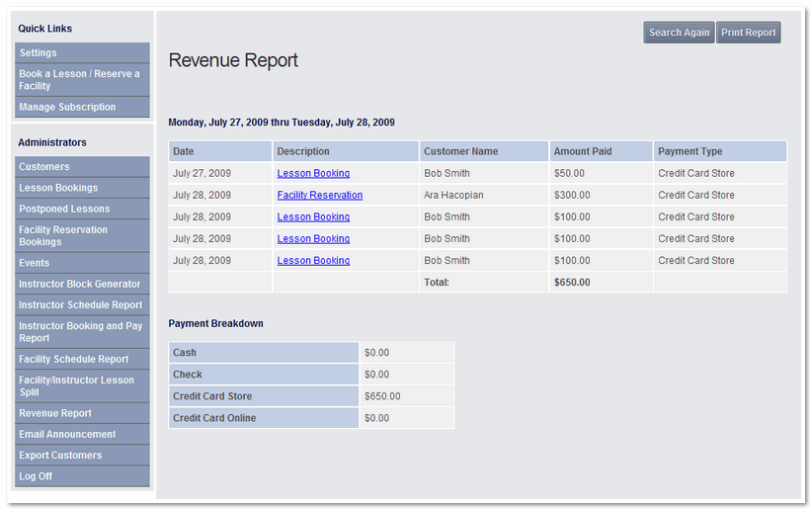Click the Print Report button

tap(749, 33)
